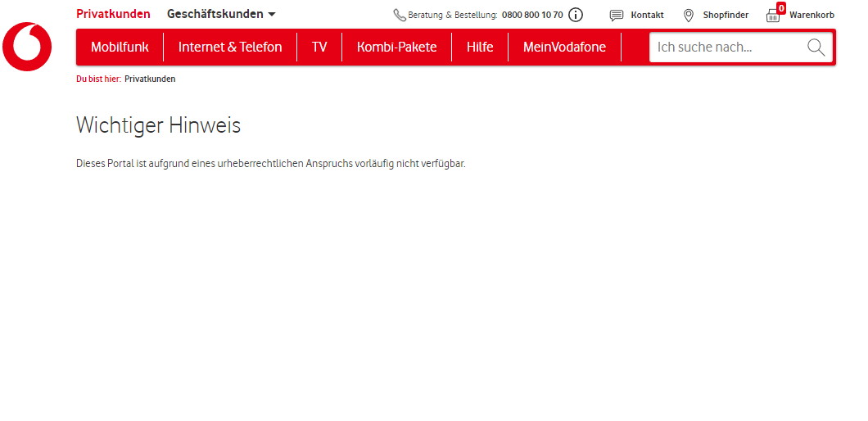Click the Privatkunden breadcrumb link

click(x=150, y=79)
